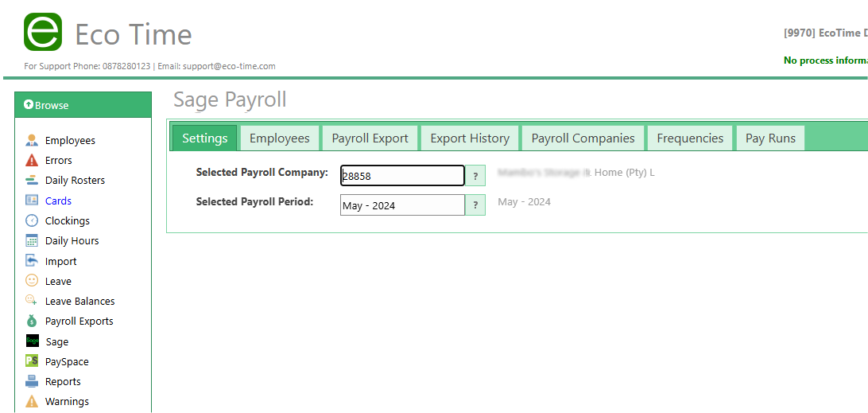Screen dimensions: 868x413
Task: Click the Reports printer icon
Action: point(32,381)
